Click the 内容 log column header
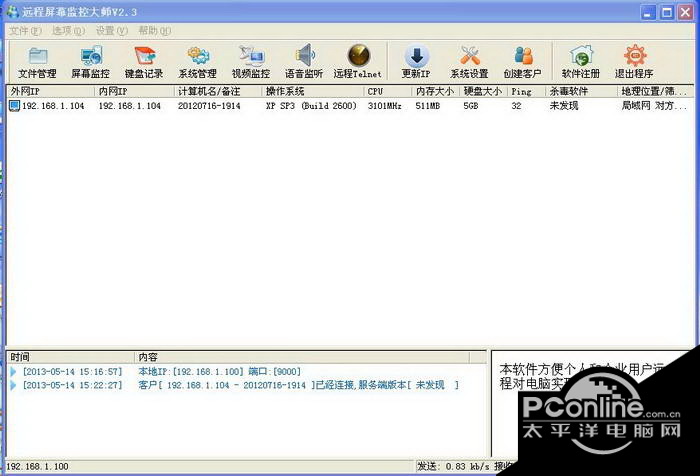 click(302, 357)
